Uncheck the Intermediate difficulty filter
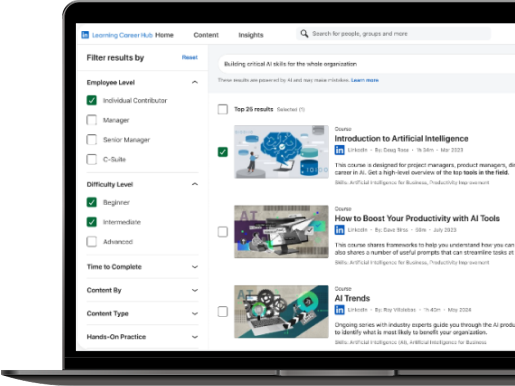This screenshot has width=515, height=386. pyautogui.click(x=92, y=222)
